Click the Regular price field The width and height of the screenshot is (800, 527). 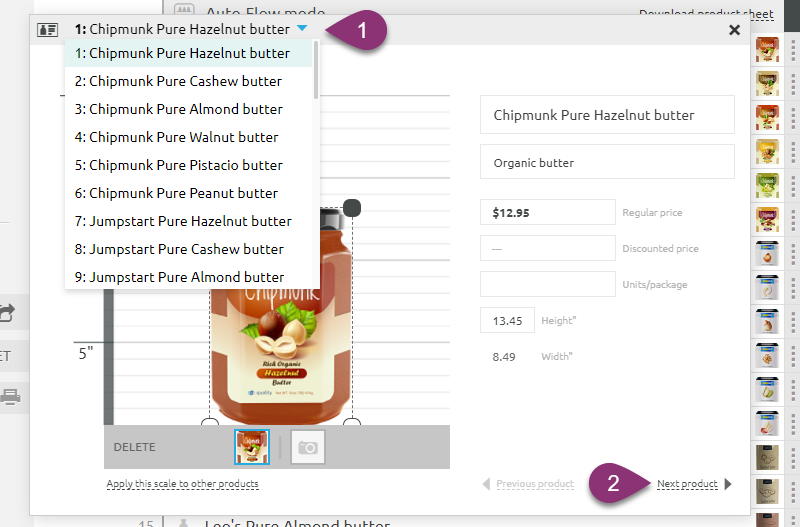click(x=547, y=212)
